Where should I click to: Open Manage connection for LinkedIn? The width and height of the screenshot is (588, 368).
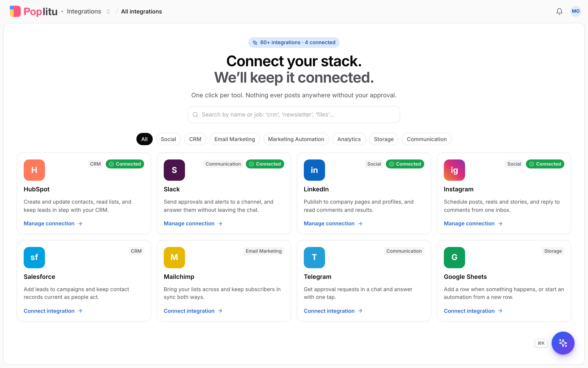click(333, 223)
